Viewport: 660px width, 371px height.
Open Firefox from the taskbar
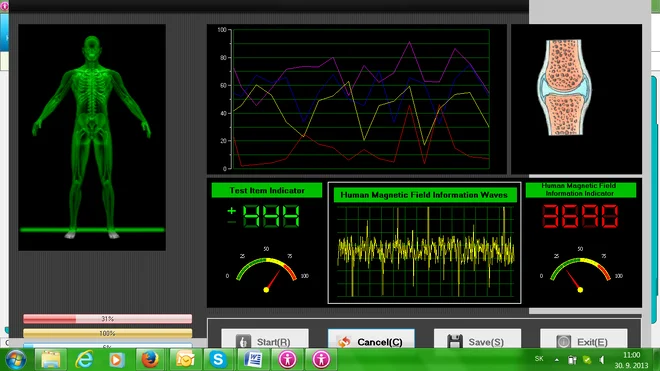click(x=150, y=360)
